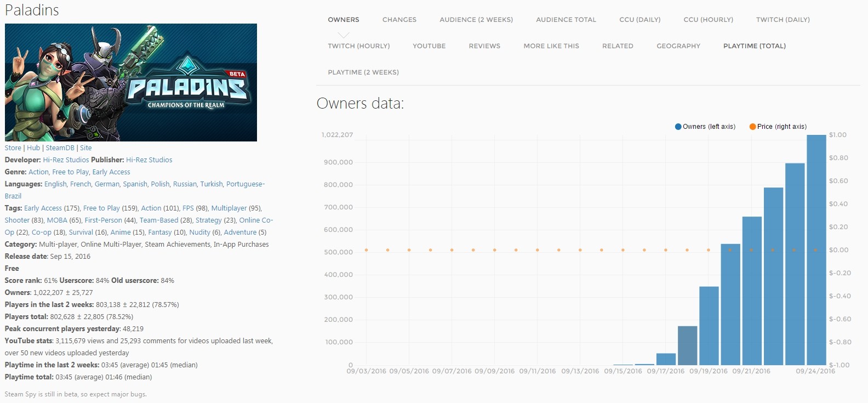Screen dimensions: 868x403
Task: Open the SteamDB link
Action: (60, 148)
